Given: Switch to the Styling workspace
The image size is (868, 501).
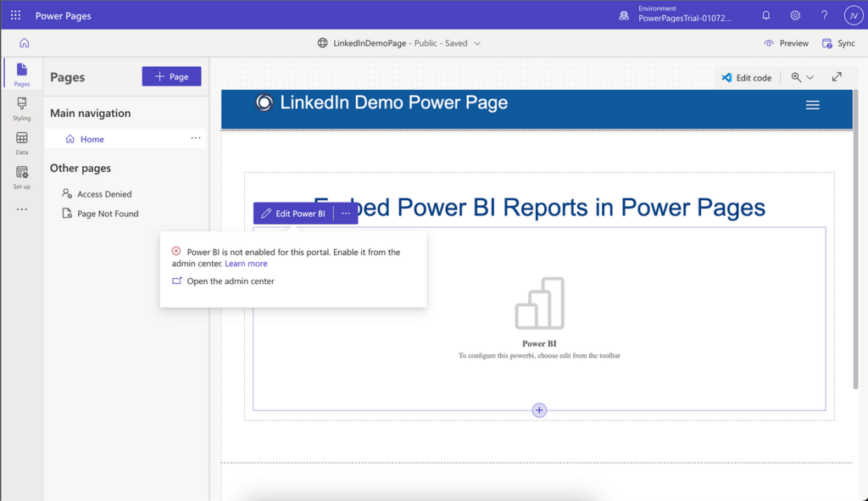Looking at the screenshot, I should click(x=21, y=109).
